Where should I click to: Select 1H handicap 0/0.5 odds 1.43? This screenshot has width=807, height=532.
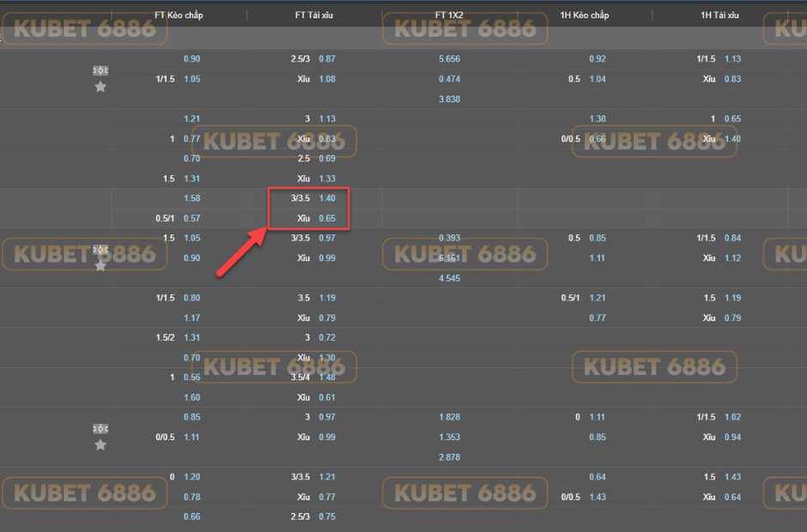(x=598, y=497)
